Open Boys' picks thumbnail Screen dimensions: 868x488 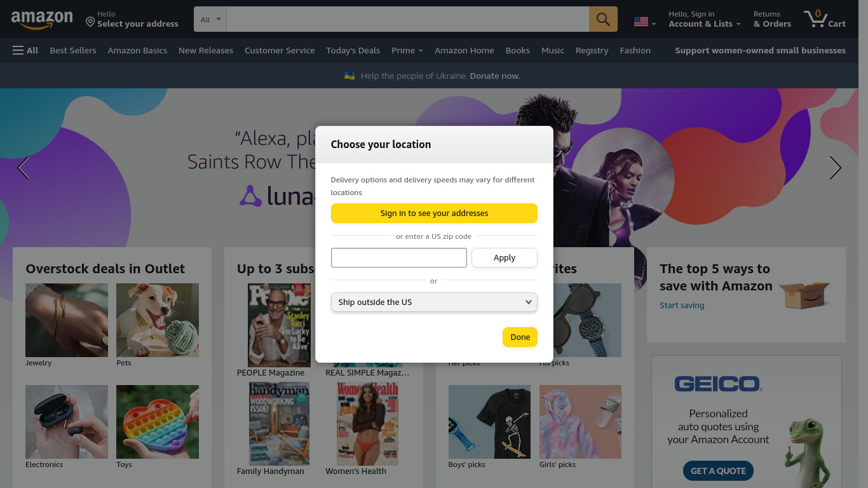[x=489, y=422]
